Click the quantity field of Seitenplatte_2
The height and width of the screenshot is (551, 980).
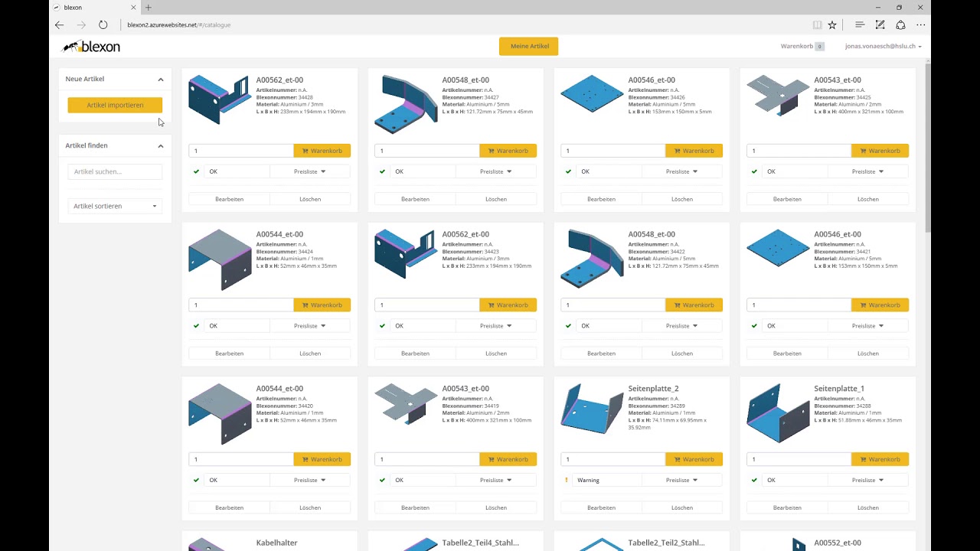pyautogui.click(x=613, y=459)
